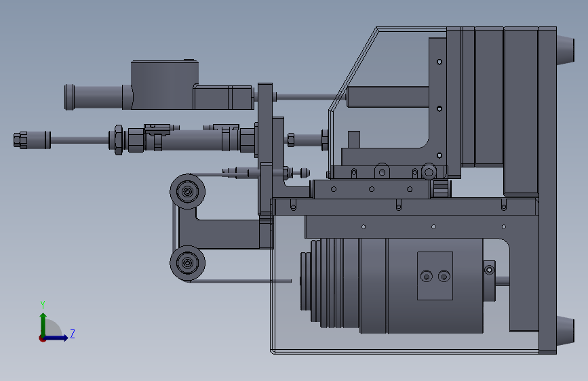Select the long pneumatic cylinder body
Screen dimensions: 588x381
click(193, 140)
